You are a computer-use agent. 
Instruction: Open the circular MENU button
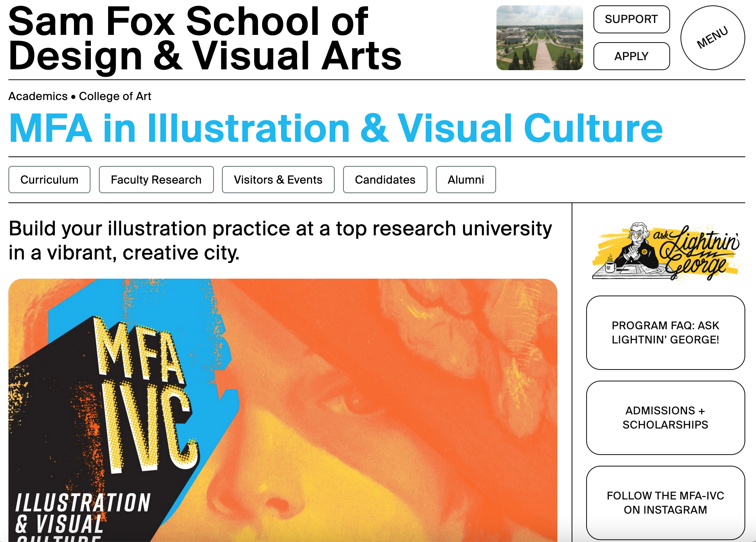point(712,38)
